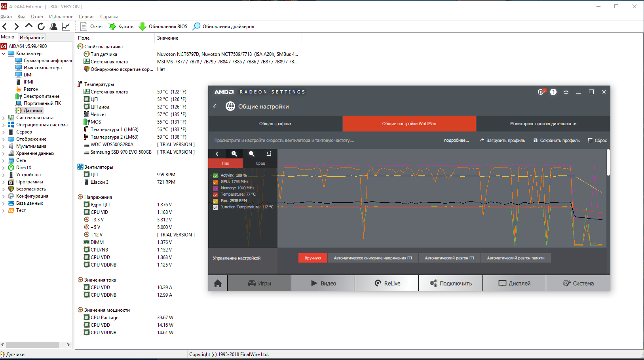Toggle Activity graph checkbox
The image size is (644, 360).
coord(215,175)
